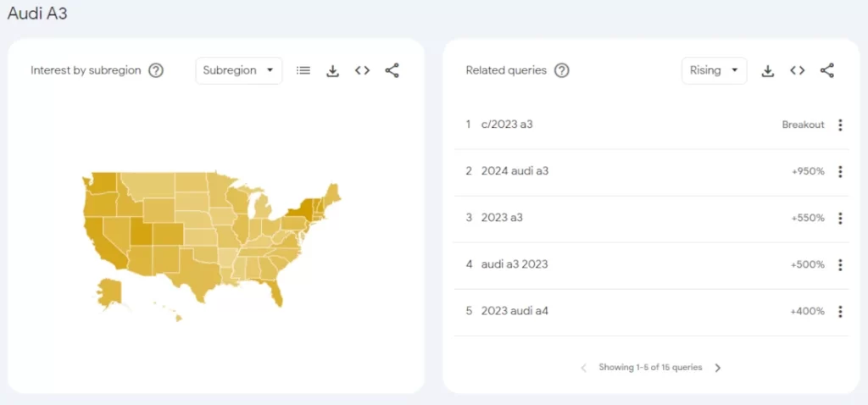Open the audi a3 2023 query
This screenshot has width=868, height=405.
(515, 264)
